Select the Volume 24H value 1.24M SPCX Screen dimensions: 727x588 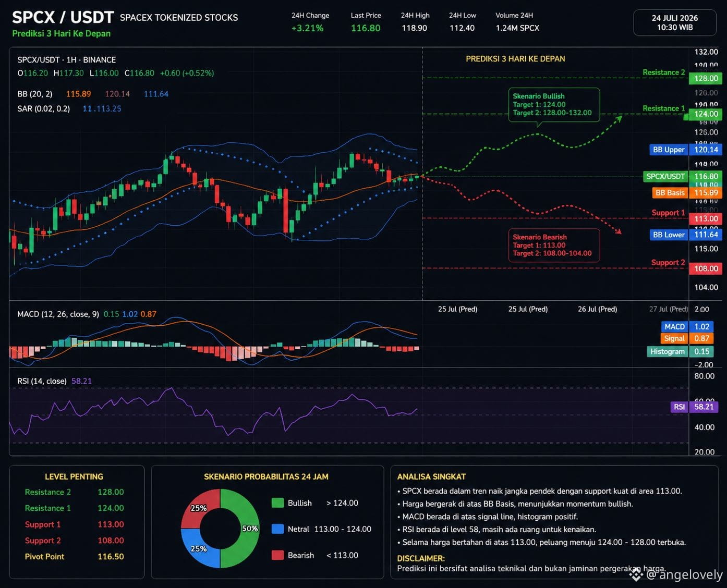tap(517, 28)
